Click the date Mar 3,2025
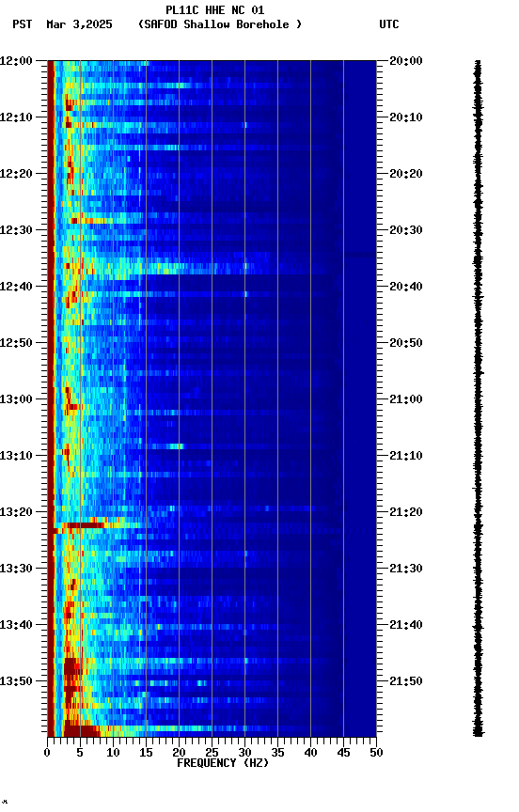The image size is (519, 812). pos(79,24)
